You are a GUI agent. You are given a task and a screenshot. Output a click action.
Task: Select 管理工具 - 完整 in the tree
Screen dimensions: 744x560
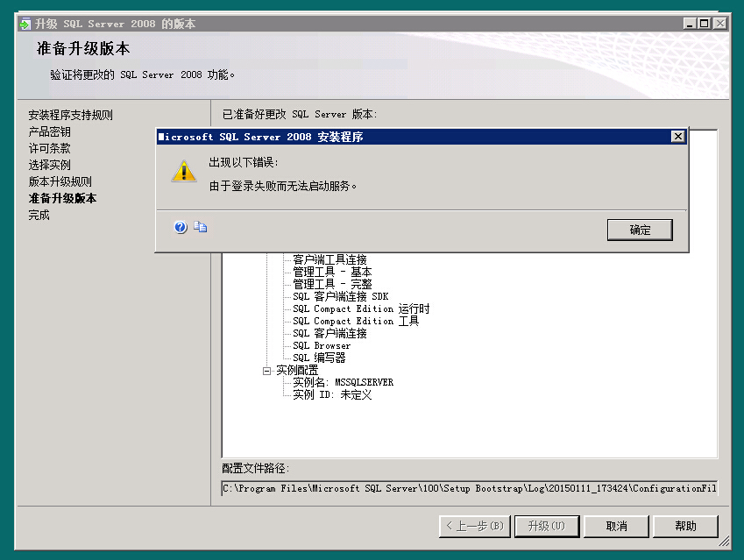tap(332, 284)
